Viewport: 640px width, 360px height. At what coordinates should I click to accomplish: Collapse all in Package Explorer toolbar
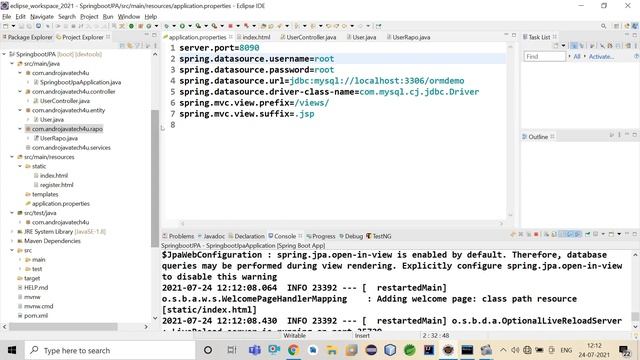122,46
